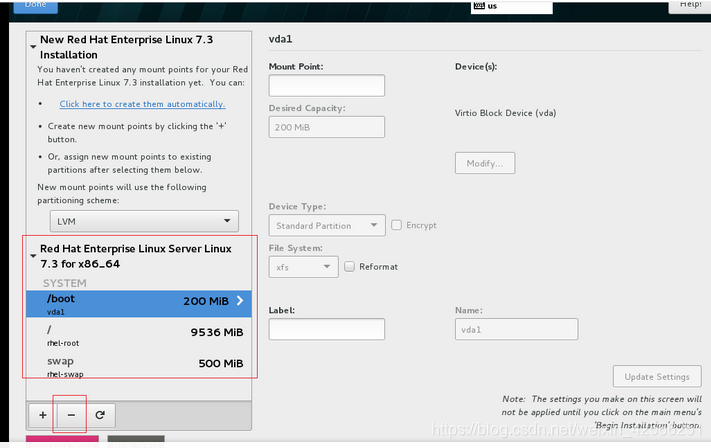The image size is (711, 448).
Task: Click the SYSTEM group heading
Action: pos(65,283)
